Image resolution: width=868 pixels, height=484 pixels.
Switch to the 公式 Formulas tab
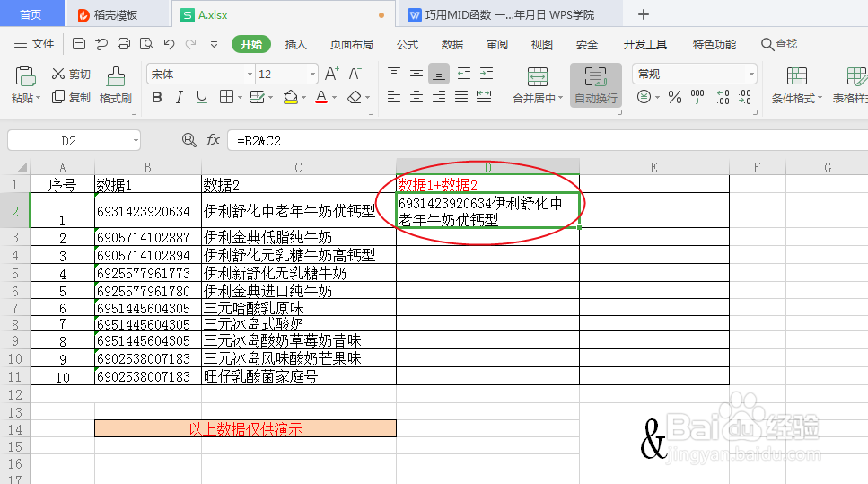click(408, 44)
